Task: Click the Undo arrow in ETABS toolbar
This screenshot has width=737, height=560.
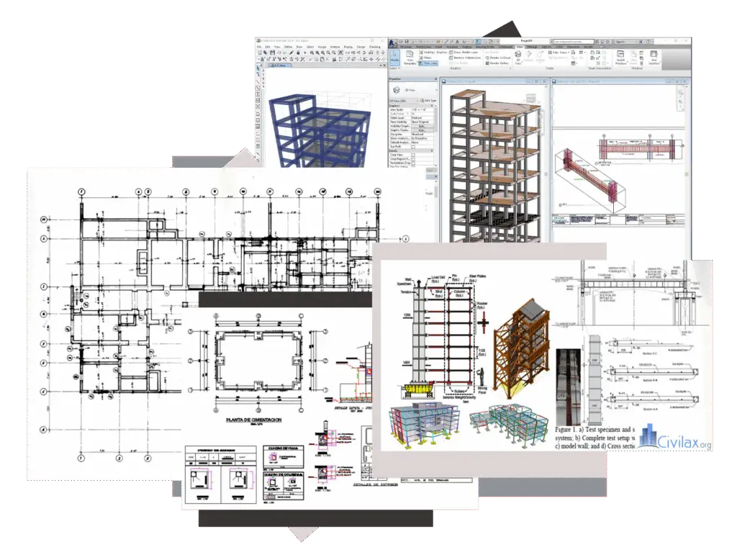Action: click(x=279, y=53)
